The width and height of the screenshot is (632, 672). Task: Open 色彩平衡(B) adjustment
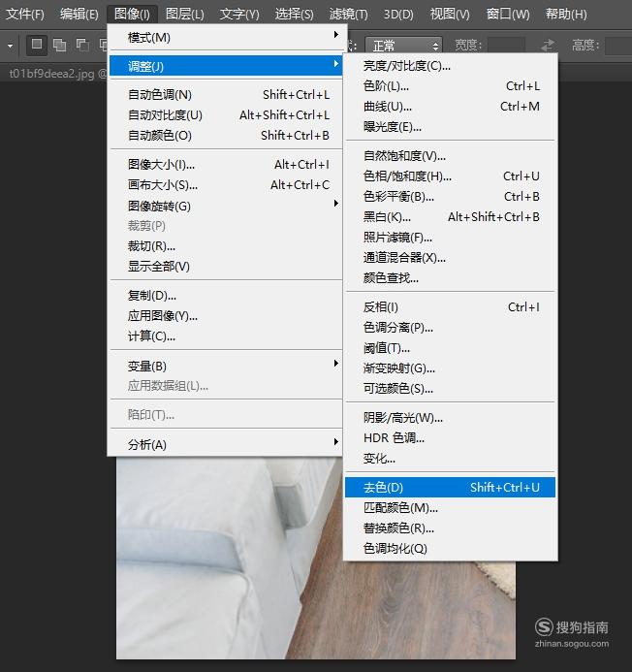pos(450,196)
